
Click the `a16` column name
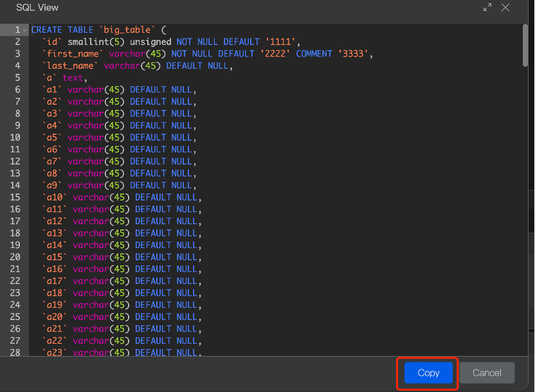(55, 269)
